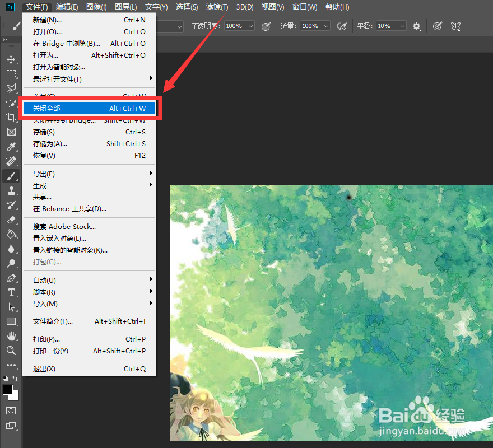Click the flow 100% field
The image size is (493, 448).
[x=311, y=26]
